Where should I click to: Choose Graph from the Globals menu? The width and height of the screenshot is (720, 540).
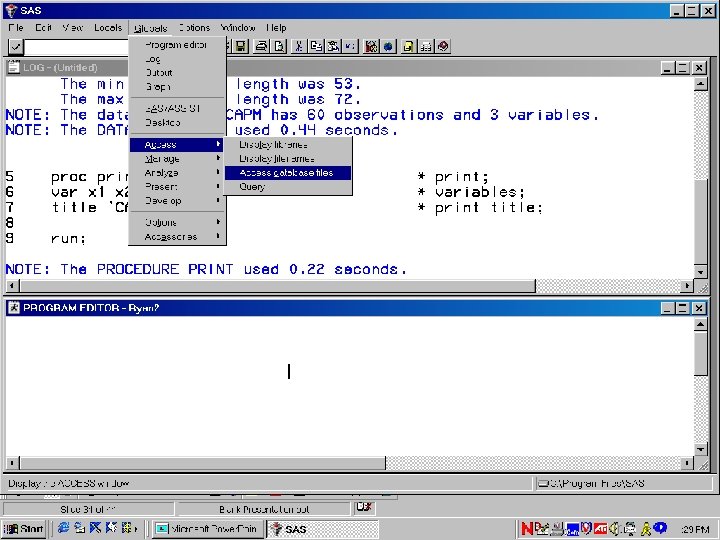click(177, 86)
